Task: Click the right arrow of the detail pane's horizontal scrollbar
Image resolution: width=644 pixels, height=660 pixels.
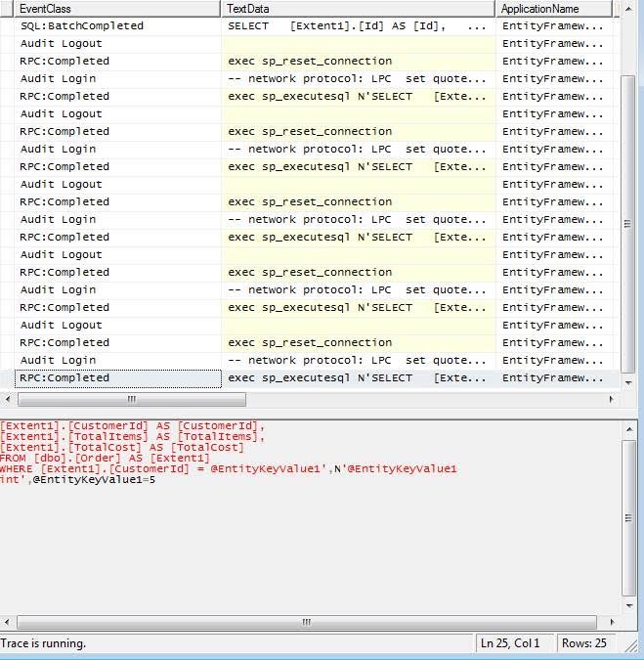Action: pyautogui.click(x=612, y=622)
